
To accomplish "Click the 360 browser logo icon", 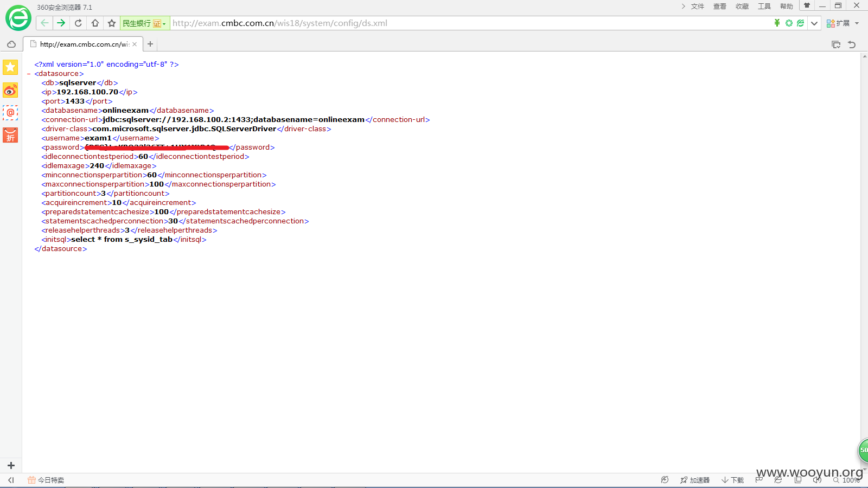I will pyautogui.click(x=18, y=18).
